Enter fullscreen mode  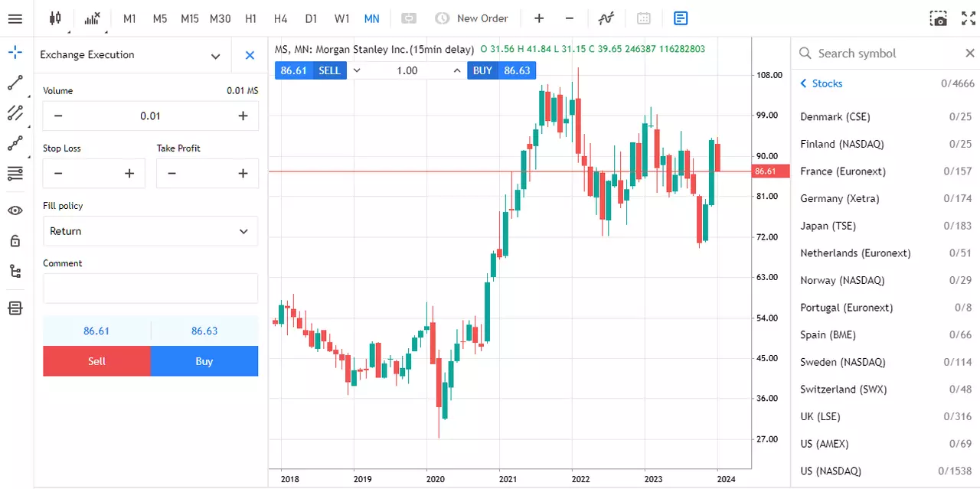969,18
